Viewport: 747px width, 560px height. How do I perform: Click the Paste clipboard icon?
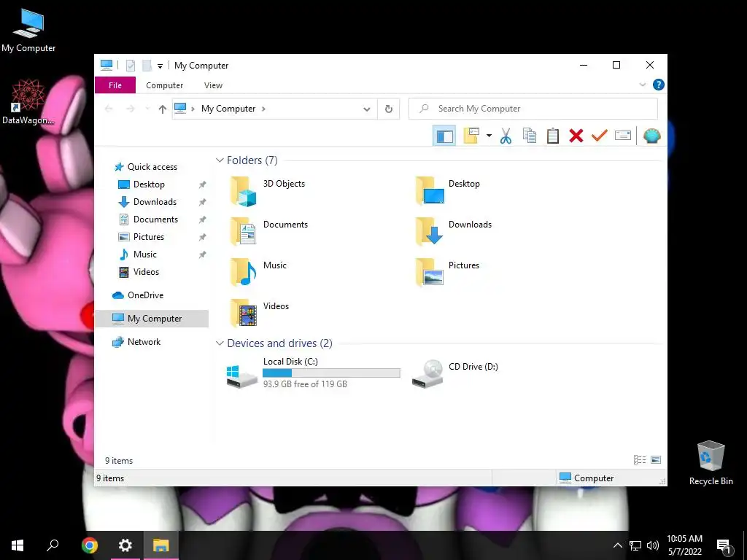click(x=553, y=136)
